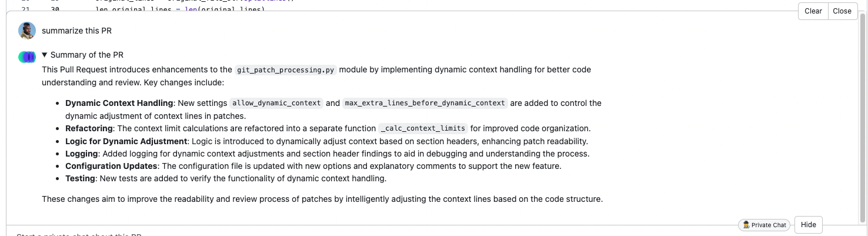
Task: Click the Testing bullet heading
Action: [x=80, y=178]
